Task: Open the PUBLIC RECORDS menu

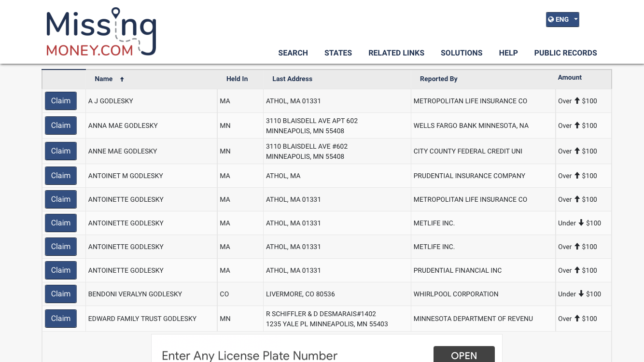Action: click(x=565, y=53)
